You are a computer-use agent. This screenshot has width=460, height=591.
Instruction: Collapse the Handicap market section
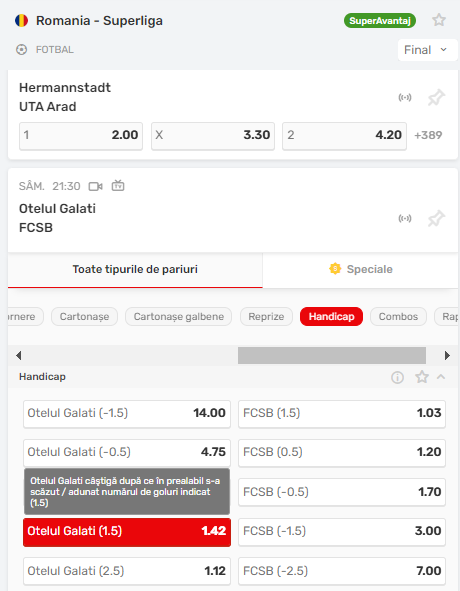point(441,377)
